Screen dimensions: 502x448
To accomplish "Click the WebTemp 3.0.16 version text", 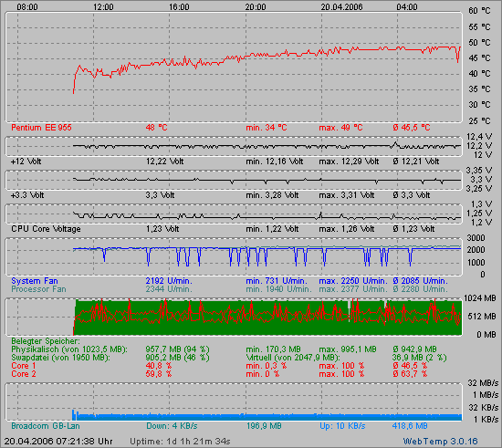I will [x=440, y=442].
